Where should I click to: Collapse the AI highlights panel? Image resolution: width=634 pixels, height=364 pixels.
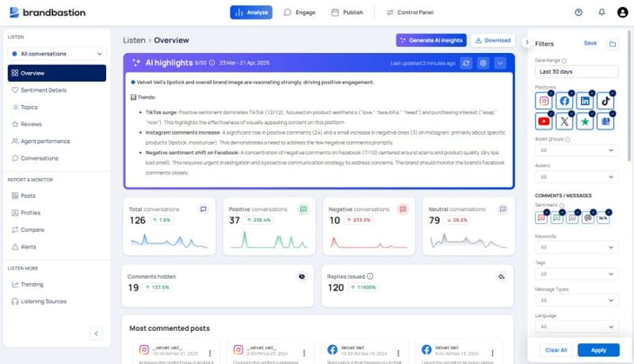[500, 63]
